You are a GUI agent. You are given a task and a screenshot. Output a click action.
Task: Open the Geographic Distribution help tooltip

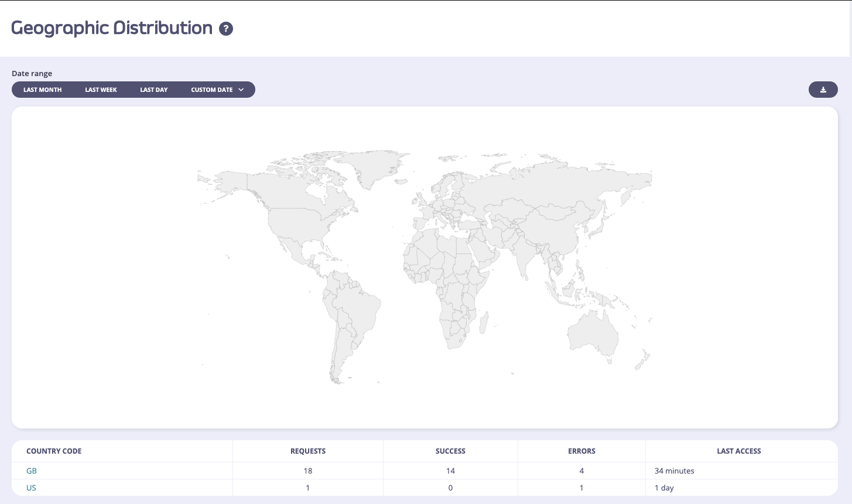pos(226,28)
